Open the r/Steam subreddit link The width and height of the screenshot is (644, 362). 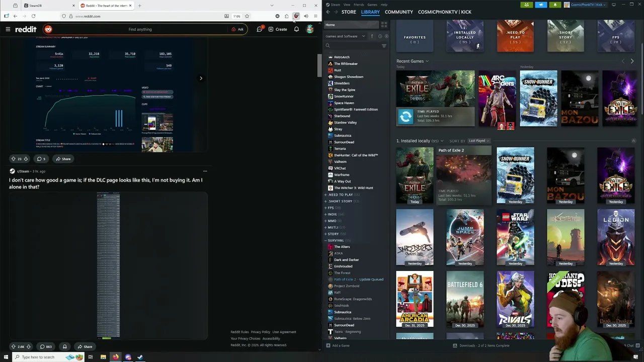click(23, 171)
